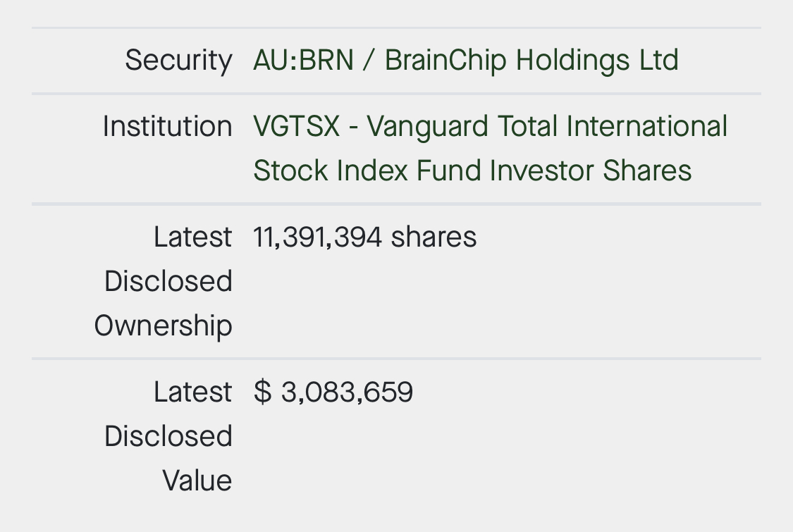Click the Institution row label
The width and height of the screenshot is (793, 532).
(x=167, y=128)
